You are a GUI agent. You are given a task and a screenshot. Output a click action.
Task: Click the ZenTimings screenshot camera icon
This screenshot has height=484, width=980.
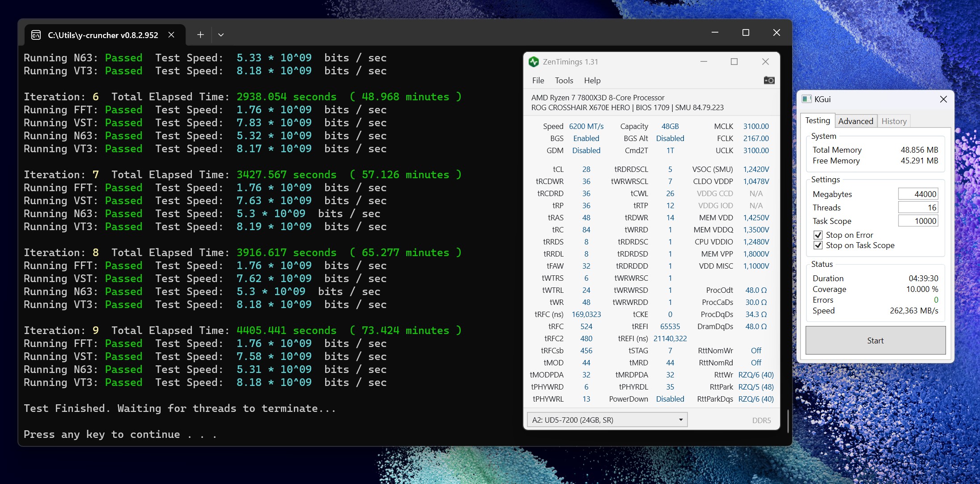[x=769, y=80]
